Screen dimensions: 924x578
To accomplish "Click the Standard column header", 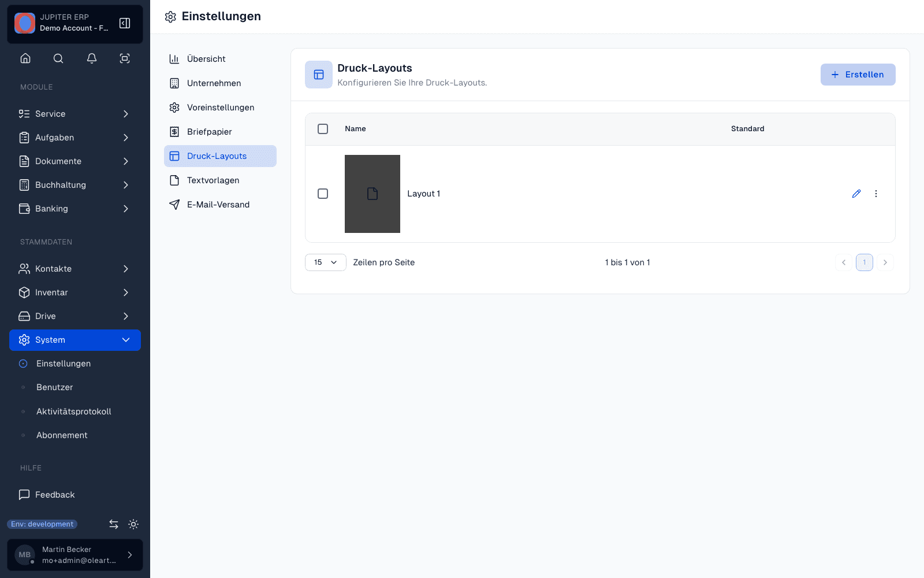I will click(747, 129).
